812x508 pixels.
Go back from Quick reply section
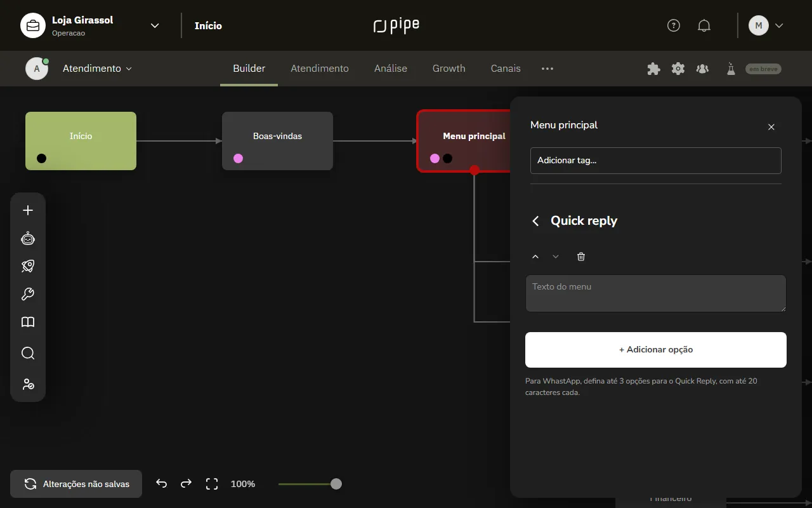pyautogui.click(x=535, y=221)
